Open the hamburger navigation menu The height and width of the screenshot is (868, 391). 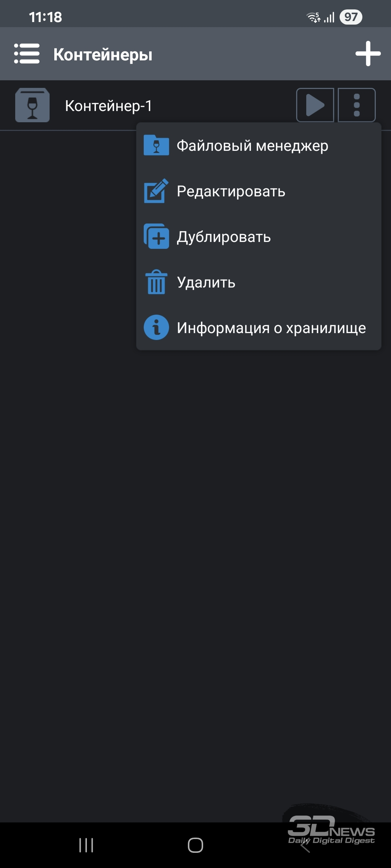tap(27, 54)
